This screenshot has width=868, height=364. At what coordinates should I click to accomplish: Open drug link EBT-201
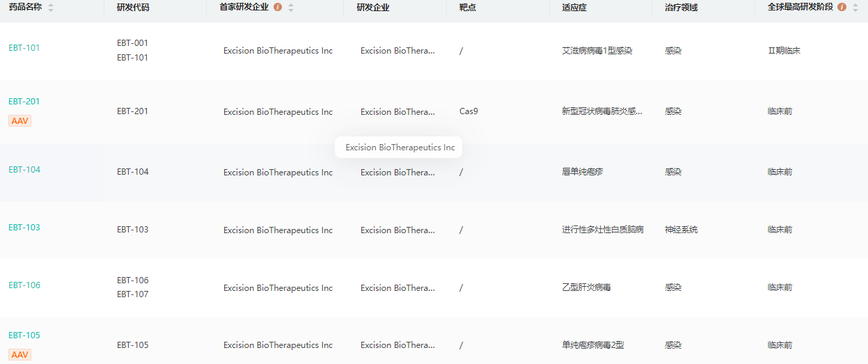click(24, 102)
